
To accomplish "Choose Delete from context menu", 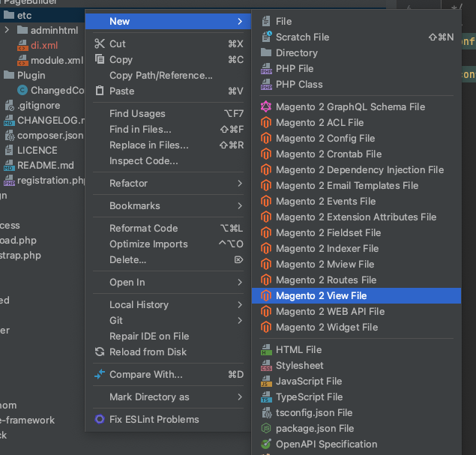I will click(168, 260).
